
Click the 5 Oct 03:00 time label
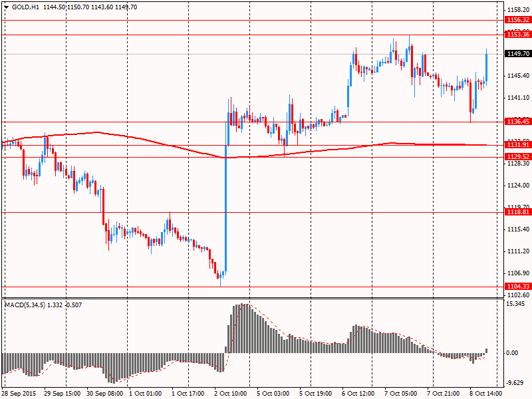tap(273, 394)
